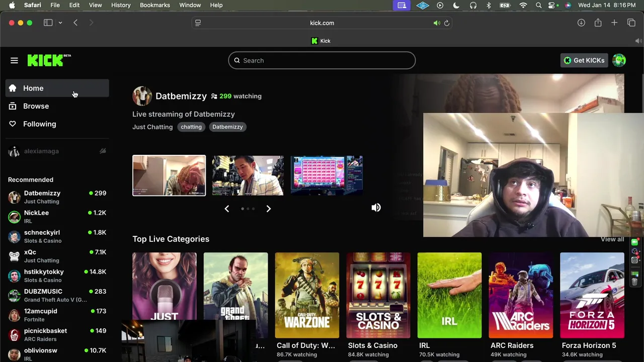Select the Kick tab
This screenshot has width=644, height=362.
321,41
